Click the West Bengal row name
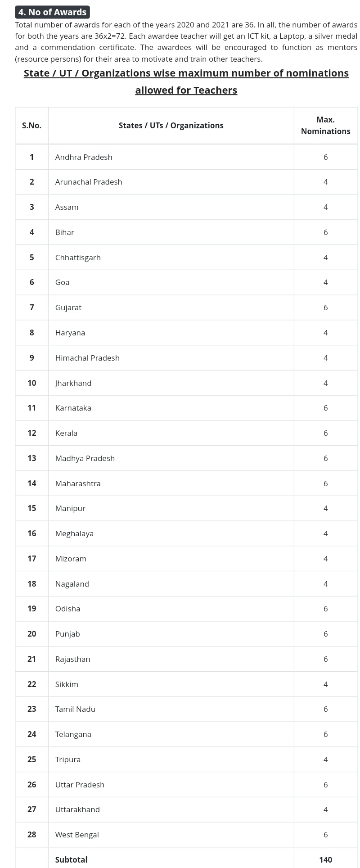The width and height of the screenshot is (360, 868). click(77, 835)
